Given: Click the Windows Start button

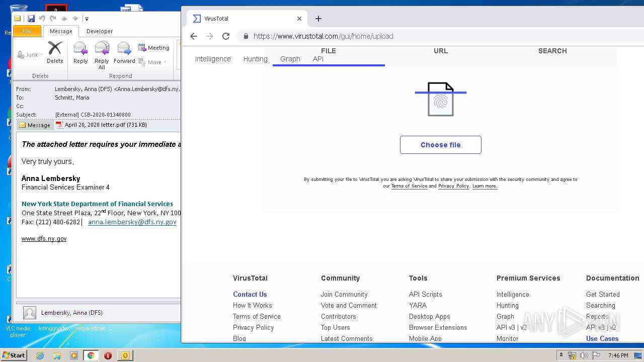Looking at the screenshot, I should (x=14, y=355).
